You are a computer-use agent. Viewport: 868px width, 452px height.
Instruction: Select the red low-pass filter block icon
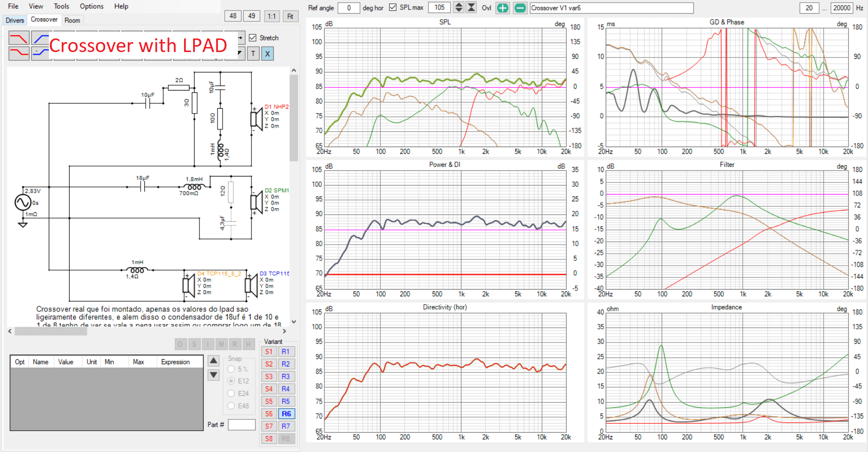click(x=19, y=38)
